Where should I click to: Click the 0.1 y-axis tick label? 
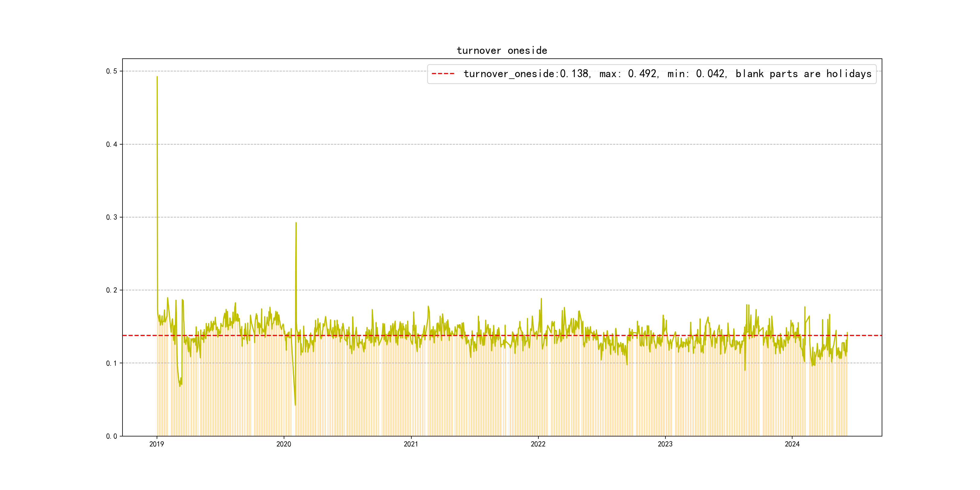coord(112,363)
